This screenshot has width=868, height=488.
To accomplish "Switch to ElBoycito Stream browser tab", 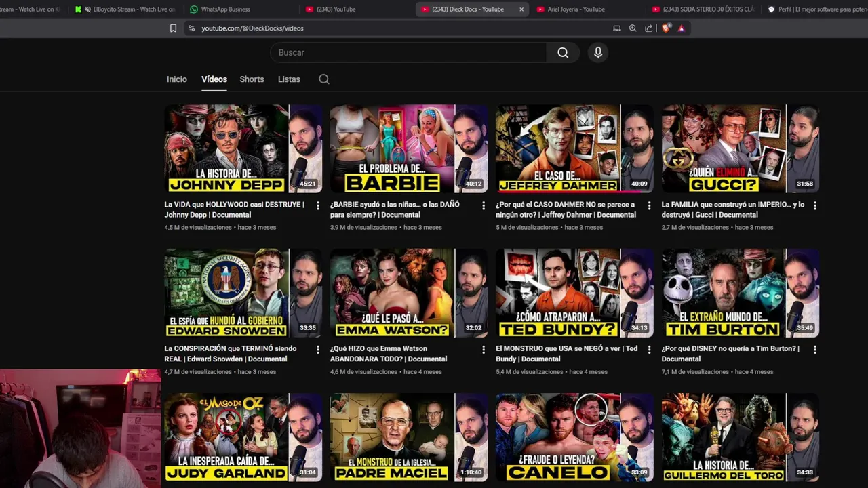I will pyautogui.click(x=127, y=9).
